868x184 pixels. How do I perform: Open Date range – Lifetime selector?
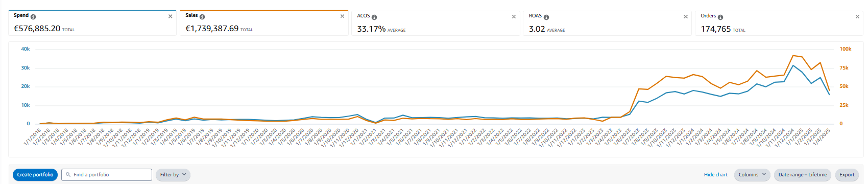(803, 175)
